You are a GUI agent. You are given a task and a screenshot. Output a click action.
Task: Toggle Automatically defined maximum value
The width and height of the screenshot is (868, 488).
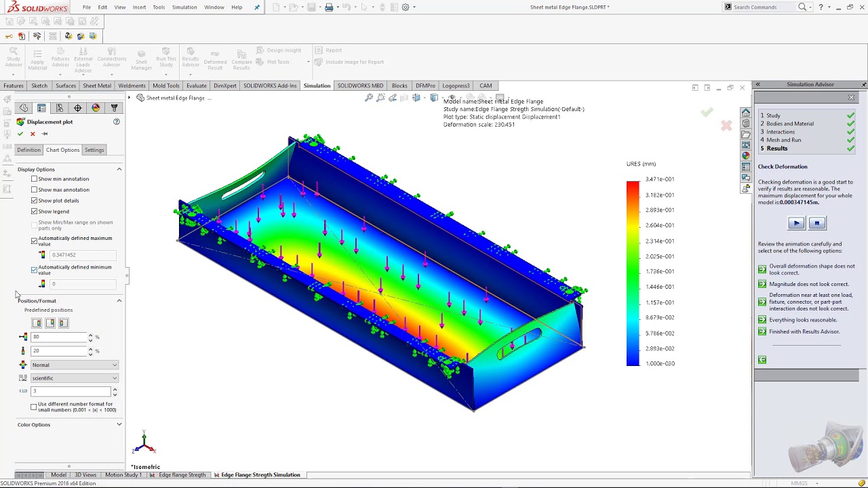pyautogui.click(x=35, y=241)
